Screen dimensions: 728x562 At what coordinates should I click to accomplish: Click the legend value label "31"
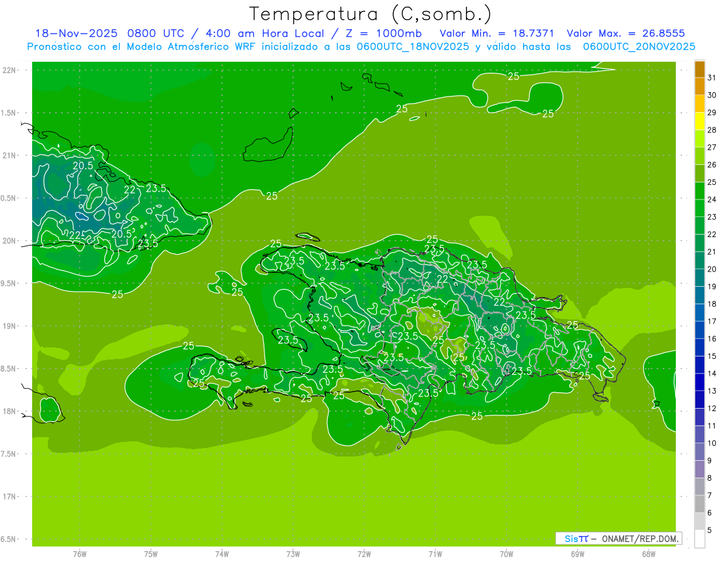pyautogui.click(x=712, y=78)
